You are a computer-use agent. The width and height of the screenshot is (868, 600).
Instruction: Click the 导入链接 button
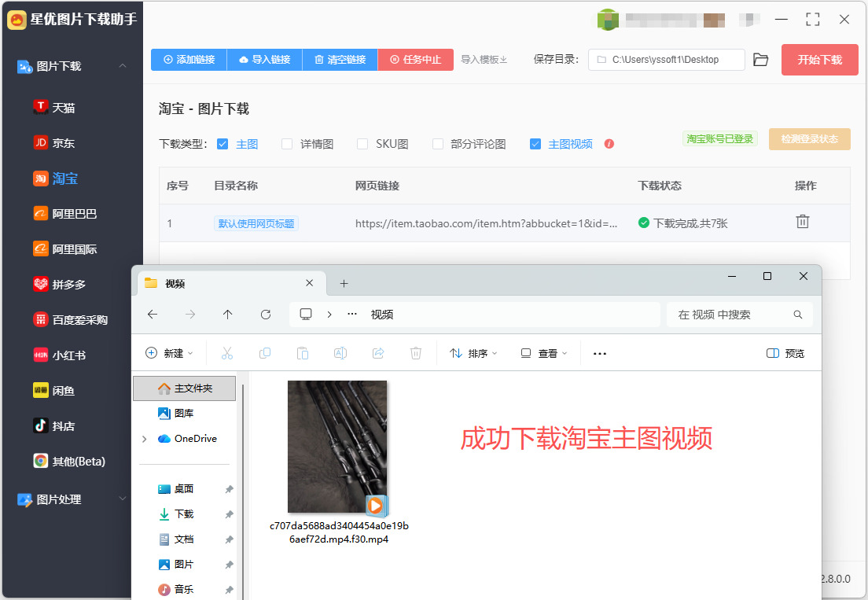pos(265,60)
